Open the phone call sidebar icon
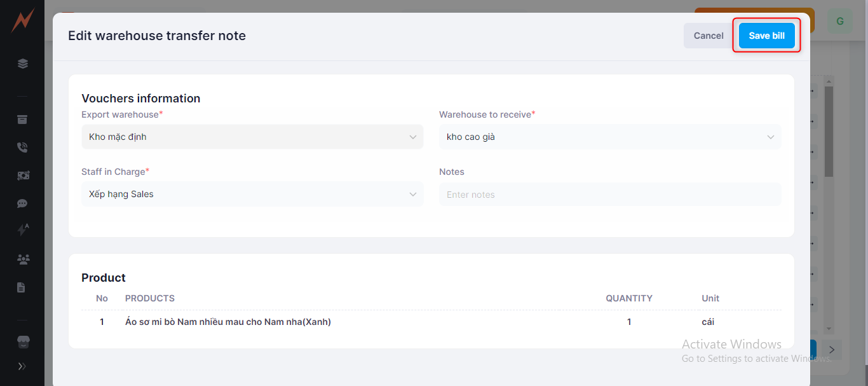The width and height of the screenshot is (868, 386). [x=22, y=148]
